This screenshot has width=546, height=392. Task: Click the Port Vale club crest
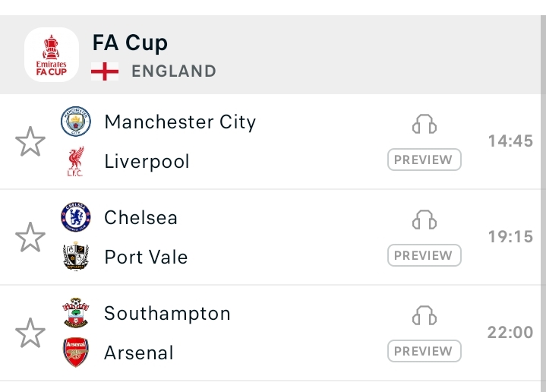[75, 258]
